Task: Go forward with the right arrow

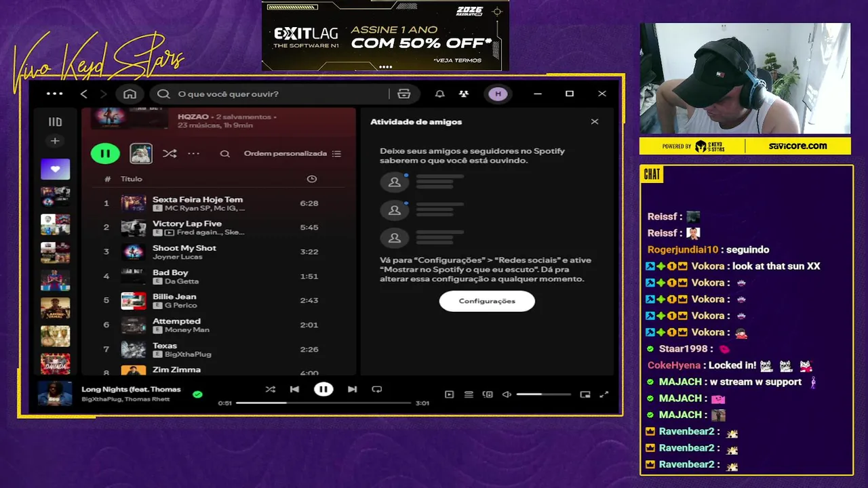Action: click(103, 94)
